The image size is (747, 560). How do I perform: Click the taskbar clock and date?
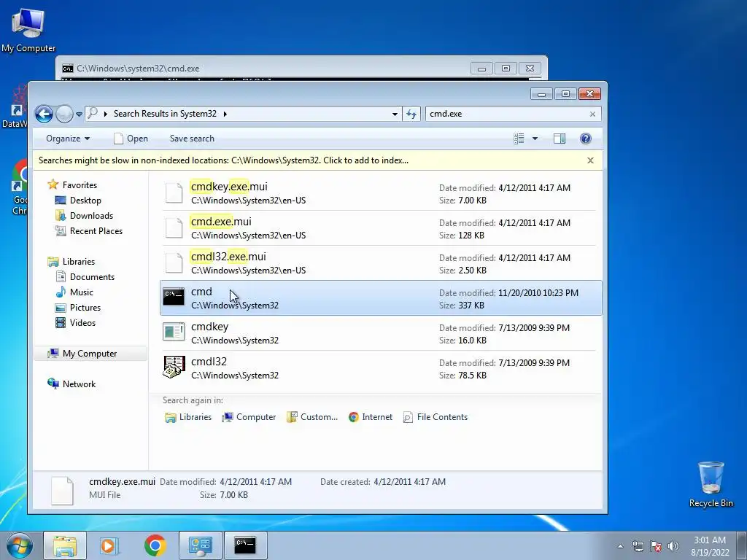710,546
